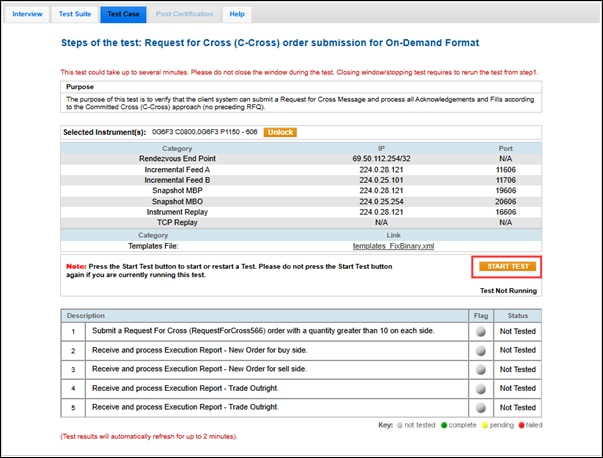Screen dimensions: 603x458
Task: Click the flag status icon for step 5
Action: click(481, 407)
